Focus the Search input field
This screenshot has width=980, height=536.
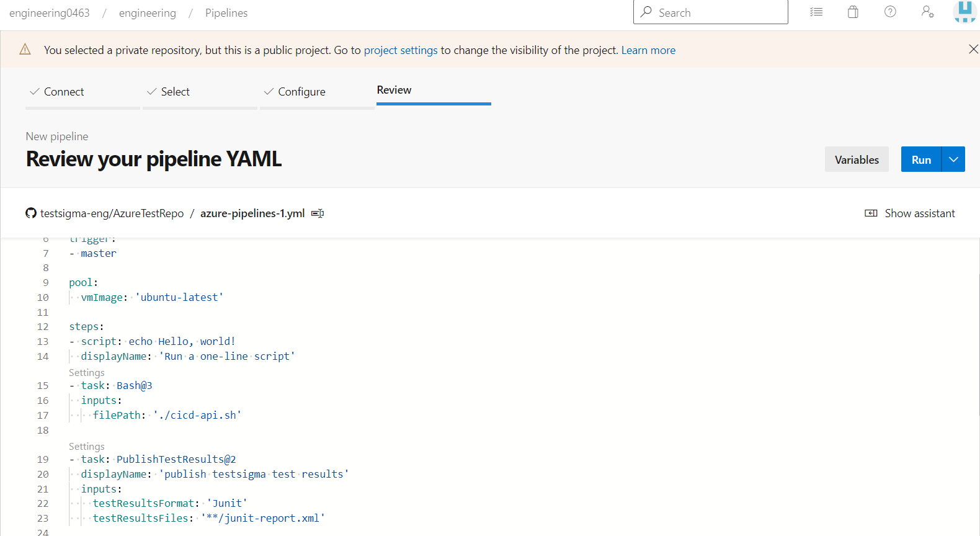point(711,12)
